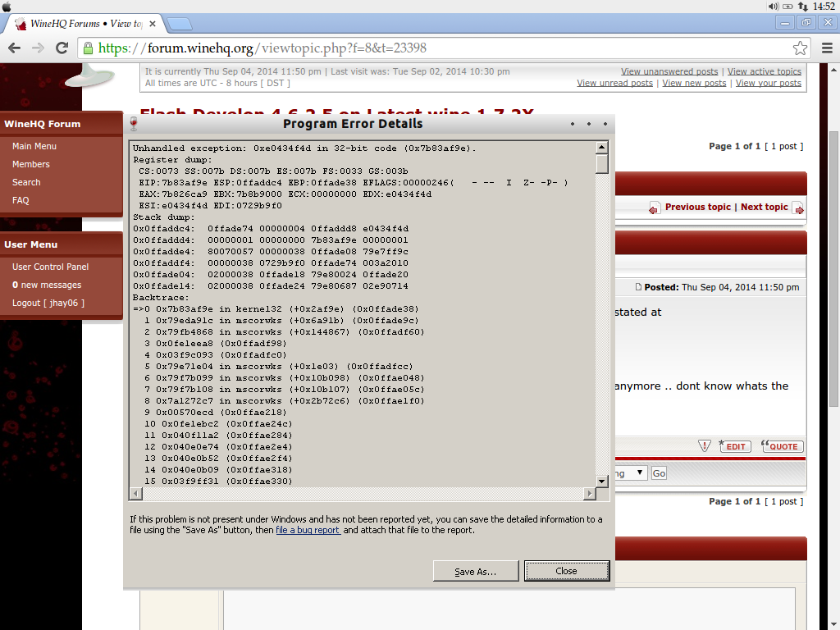The width and height of the screenshot is (840, 630).
Task: Click the topic title heading link
Action: (x=337, y=113)
